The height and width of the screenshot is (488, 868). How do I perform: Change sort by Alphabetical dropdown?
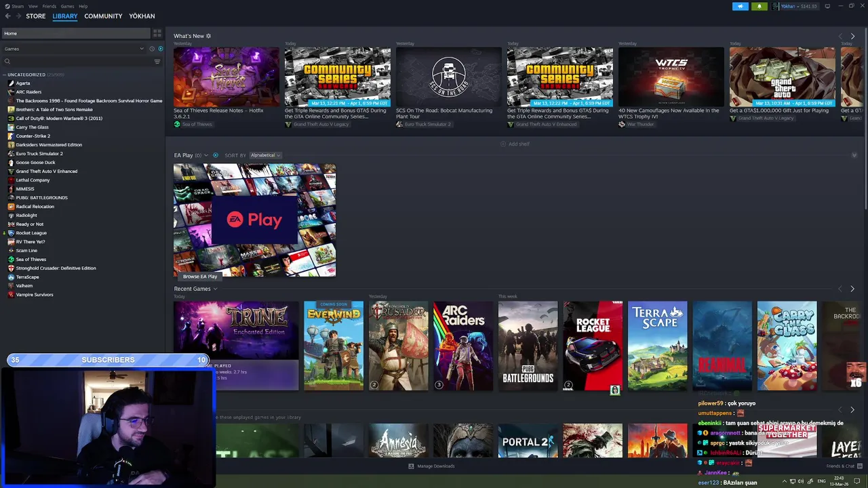coord(265,155)
